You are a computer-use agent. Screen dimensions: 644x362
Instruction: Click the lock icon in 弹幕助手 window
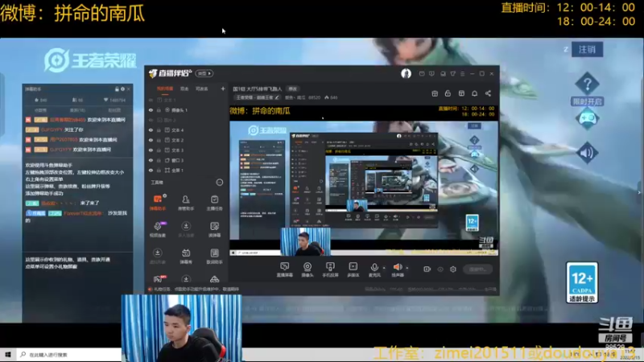tap(117, 89)
